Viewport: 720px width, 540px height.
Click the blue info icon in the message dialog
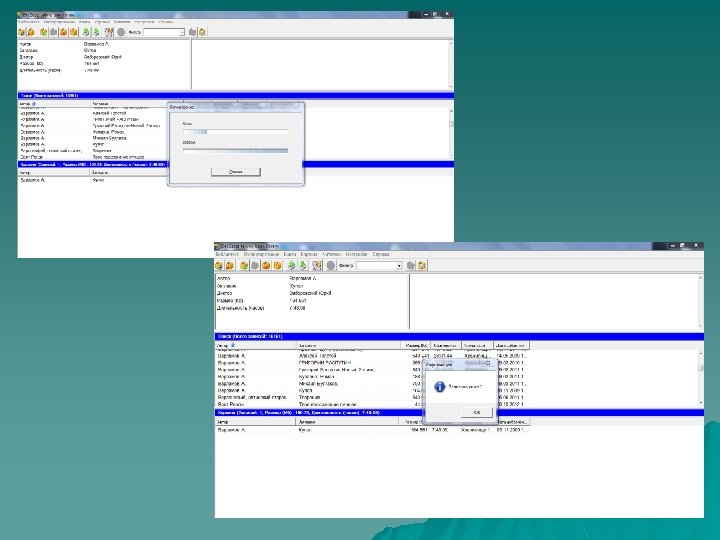(x=439, y=387)
